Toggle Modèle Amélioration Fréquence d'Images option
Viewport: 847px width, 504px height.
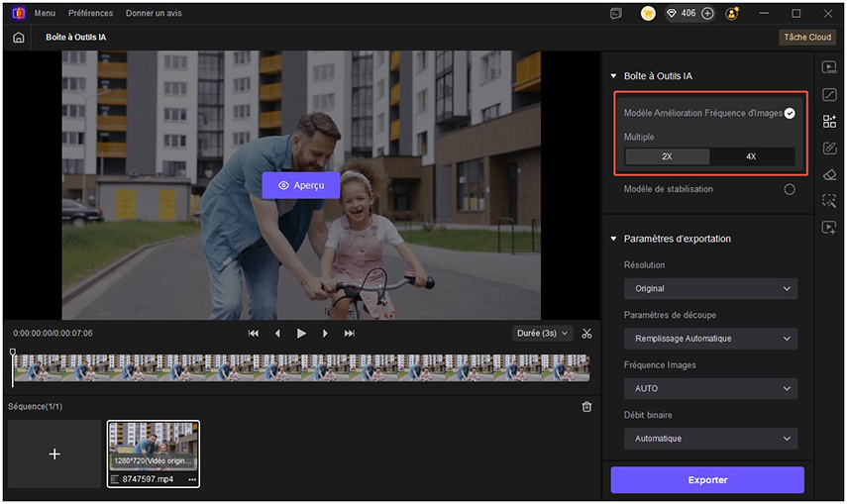(x=790, y=113)
